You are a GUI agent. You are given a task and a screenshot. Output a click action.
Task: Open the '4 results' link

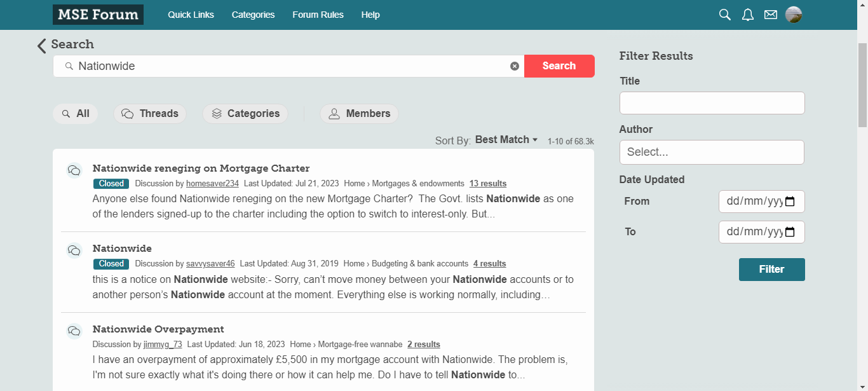pyautogui.click(x=490, y=264)
